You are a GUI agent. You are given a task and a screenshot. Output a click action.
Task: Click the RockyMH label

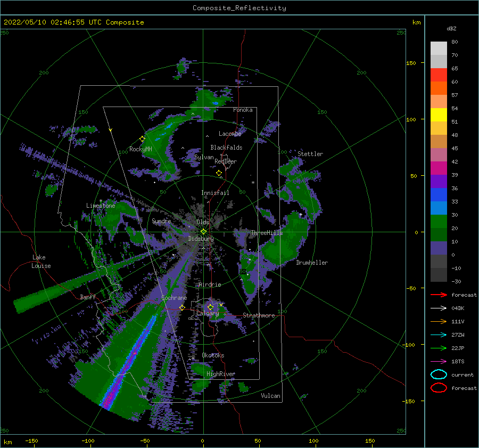[x=141, y=149]
